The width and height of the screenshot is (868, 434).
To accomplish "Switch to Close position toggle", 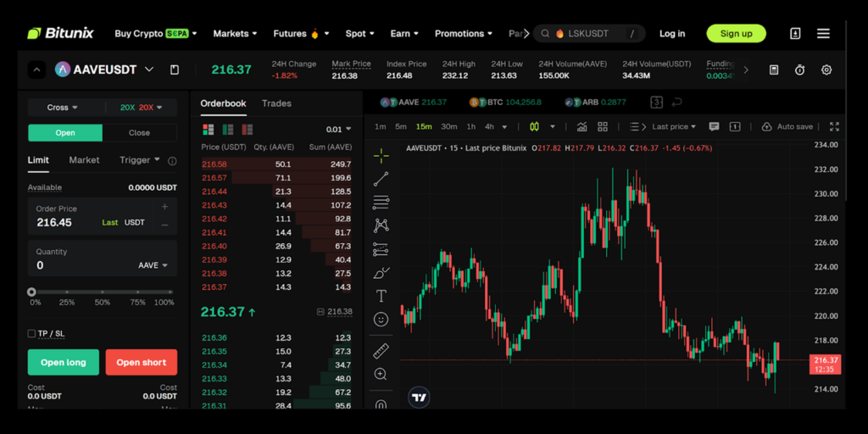I will [x=140, y=133].
